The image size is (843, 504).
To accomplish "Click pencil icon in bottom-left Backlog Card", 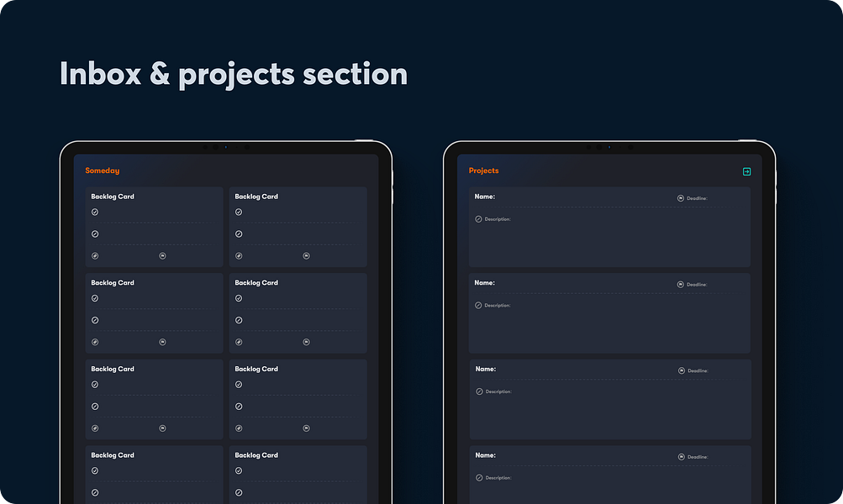I will [x=95, y=493].
